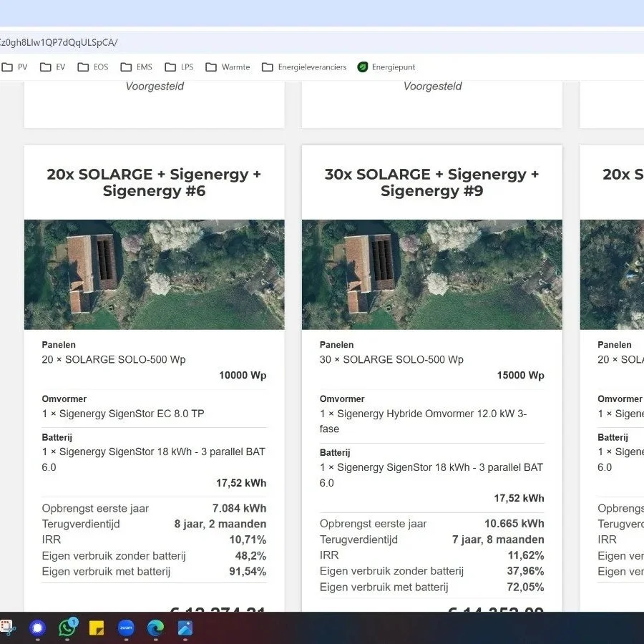
Task: Click 'Sigenergy SigenStor EC 8.0 TP' inverter text
Action: (132, 414)
